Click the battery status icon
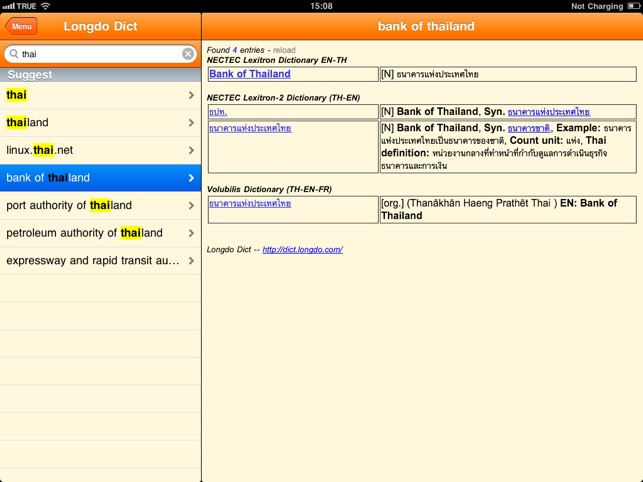 [633, 6]
